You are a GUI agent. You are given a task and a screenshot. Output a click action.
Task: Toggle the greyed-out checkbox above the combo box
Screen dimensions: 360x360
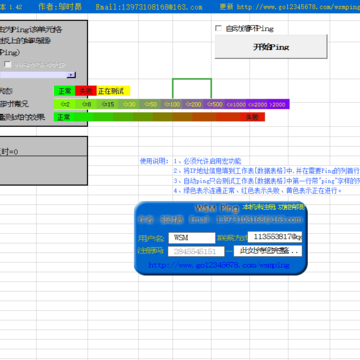pos(8,64)
